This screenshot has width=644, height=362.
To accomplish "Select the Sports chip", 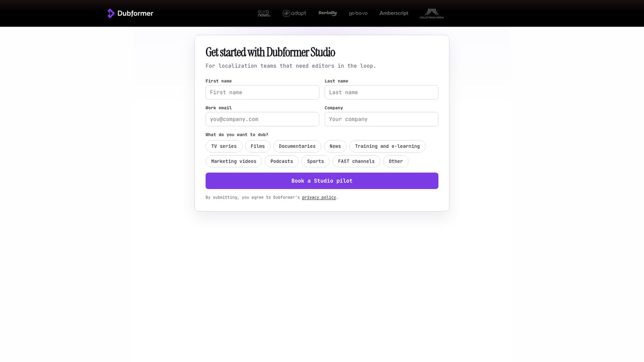I will (x=315, y=161).
